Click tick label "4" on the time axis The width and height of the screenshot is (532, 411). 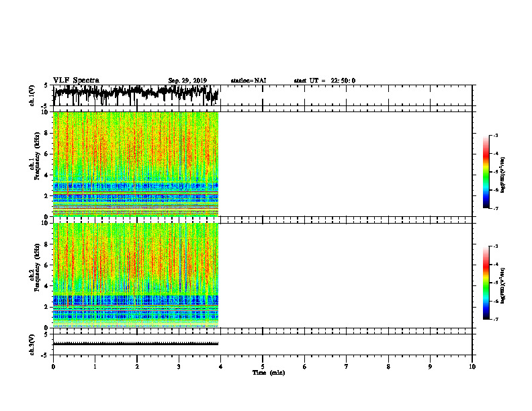click(221, 367)
